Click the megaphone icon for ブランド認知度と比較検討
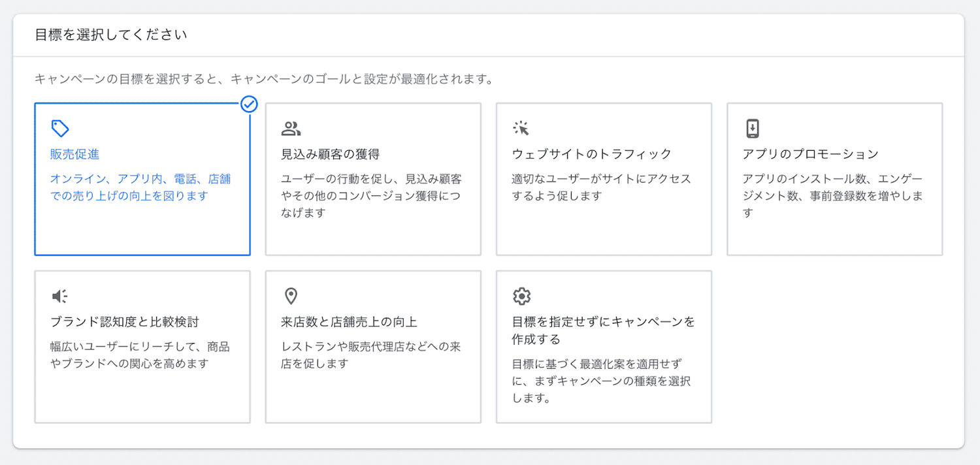The height and width of the screenshot is (465, 980). (x=60, y=297)
